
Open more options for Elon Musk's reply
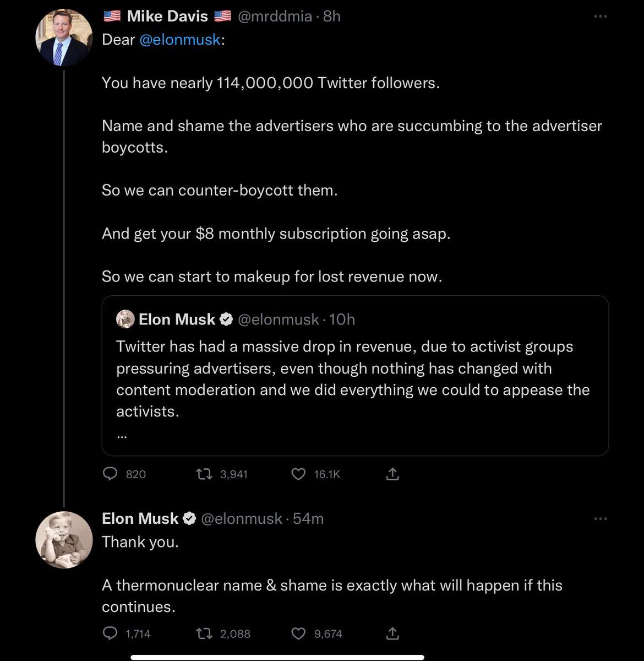coord(601,518)
